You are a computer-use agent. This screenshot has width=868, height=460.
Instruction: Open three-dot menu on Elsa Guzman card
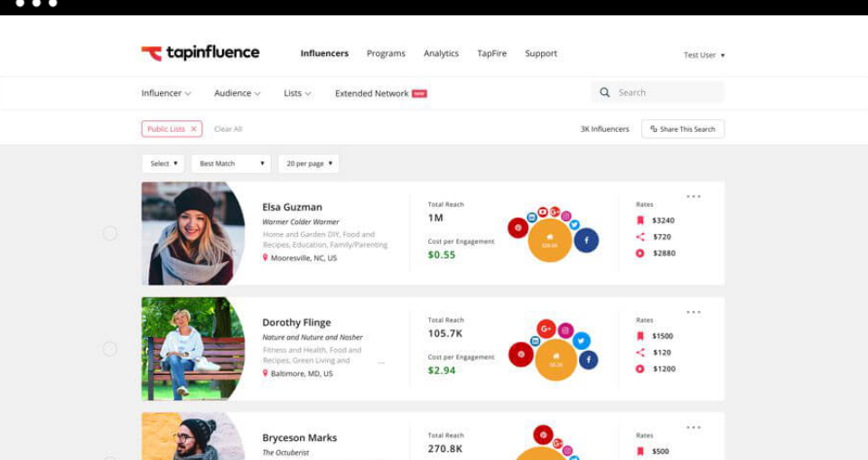694,196
